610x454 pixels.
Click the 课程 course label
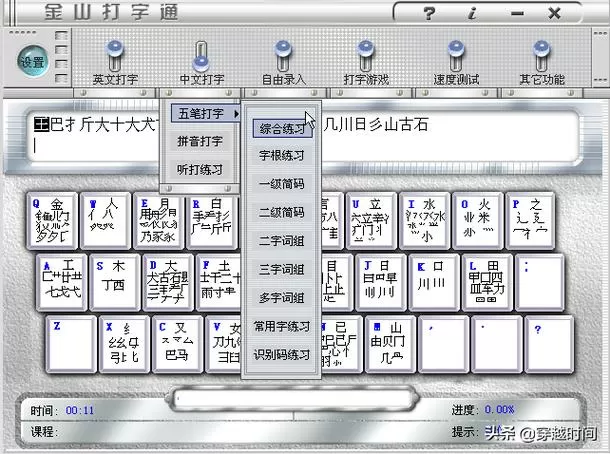pyautogui.click(x=44, y=431)
